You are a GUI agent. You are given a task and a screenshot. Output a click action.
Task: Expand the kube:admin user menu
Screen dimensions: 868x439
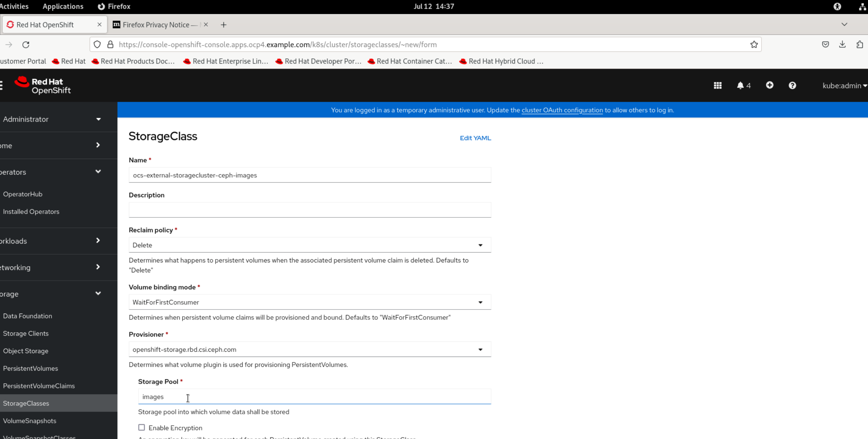tap(844, 85)
